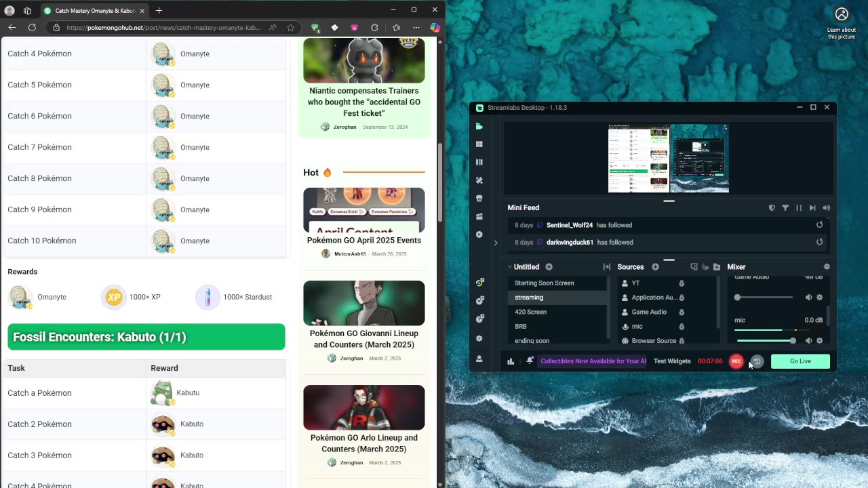Refresh the pokemongohub page
This screenshot has width=868, height=488.
click(x=32, y=28)
